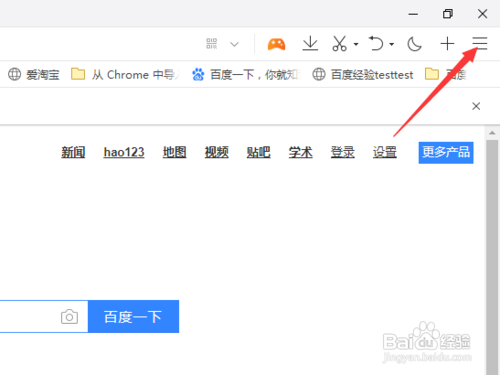Viewport: 500px width, 375px height.
Task: Click the scrollbar up arrow
Action: (x=492, y=133)
